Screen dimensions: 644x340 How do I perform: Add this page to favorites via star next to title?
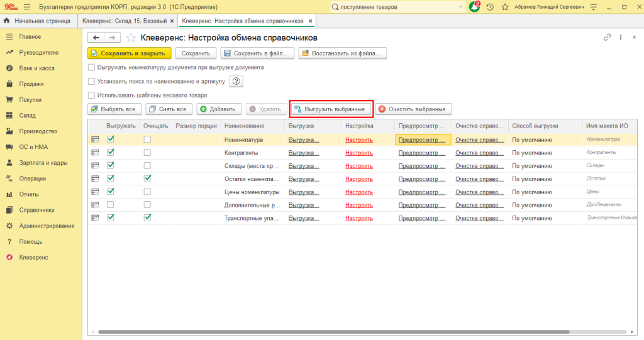tap(131, 38)
